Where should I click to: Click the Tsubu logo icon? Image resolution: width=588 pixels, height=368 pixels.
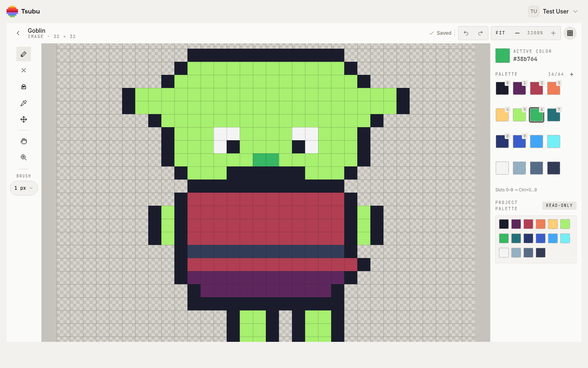click(x=12, y=11)
